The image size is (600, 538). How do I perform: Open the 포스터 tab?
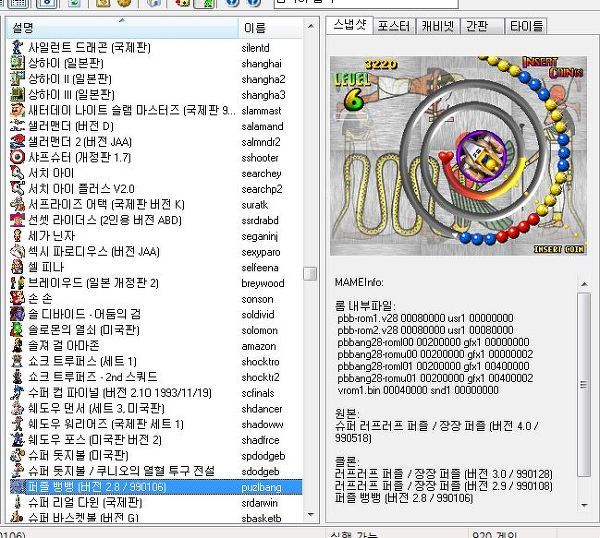point(394,26)
